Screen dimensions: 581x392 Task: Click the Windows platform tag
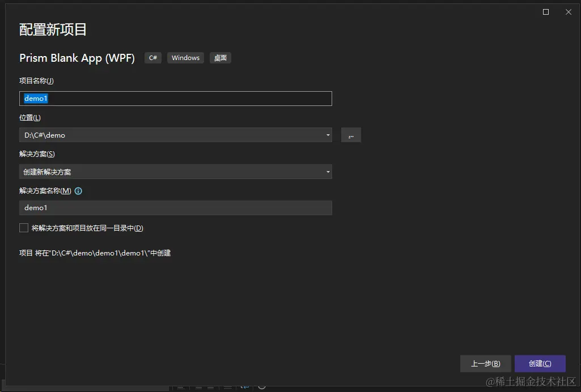pyautogui.click(x=186, y=58)
